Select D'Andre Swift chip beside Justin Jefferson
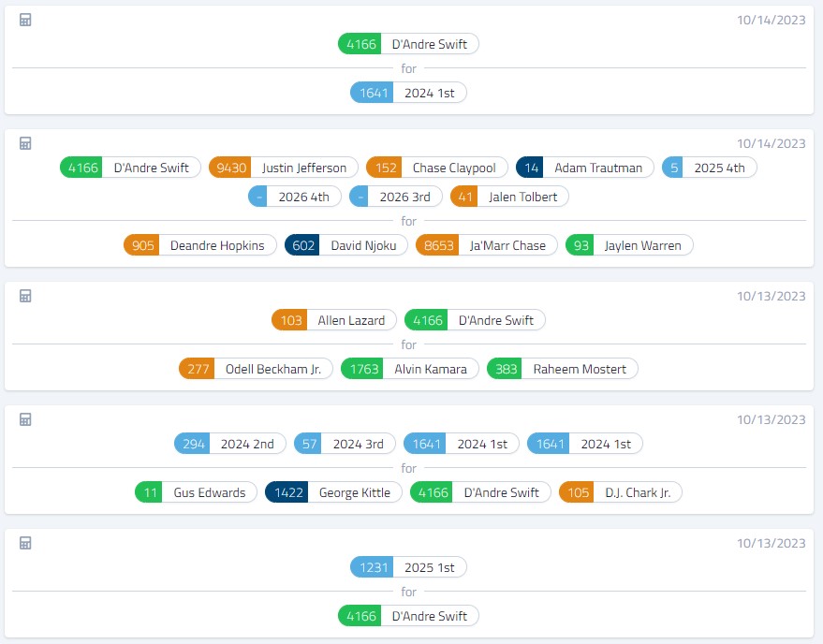This screenshot has width=823, height=644. (130, 168)
